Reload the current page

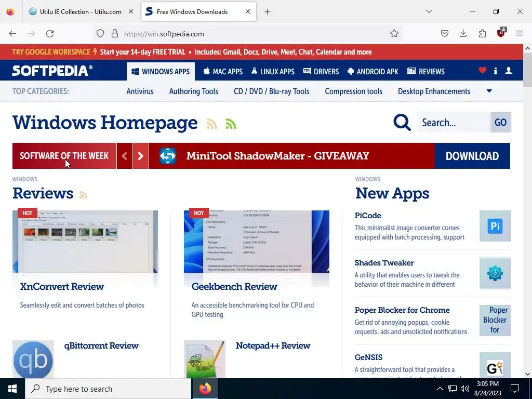point(50,34)
